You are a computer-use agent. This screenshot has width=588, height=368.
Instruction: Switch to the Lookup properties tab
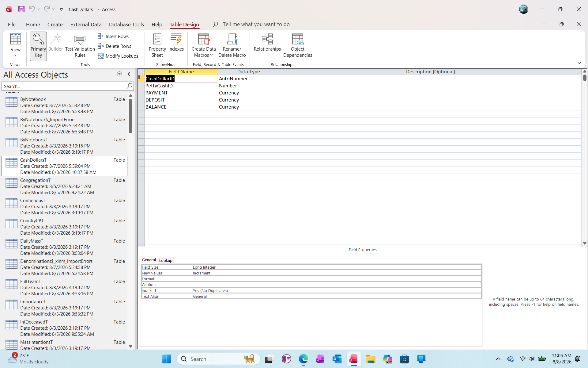point(166,260)
